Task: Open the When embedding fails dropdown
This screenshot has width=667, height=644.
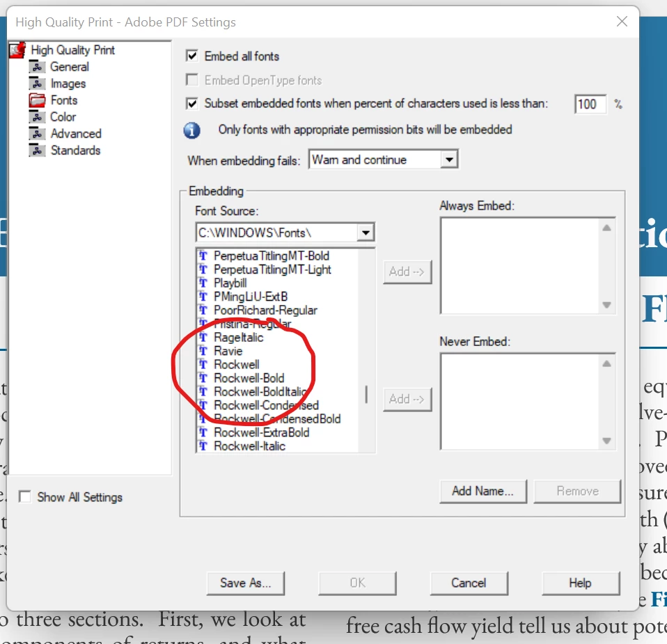Action: (449, 160)
